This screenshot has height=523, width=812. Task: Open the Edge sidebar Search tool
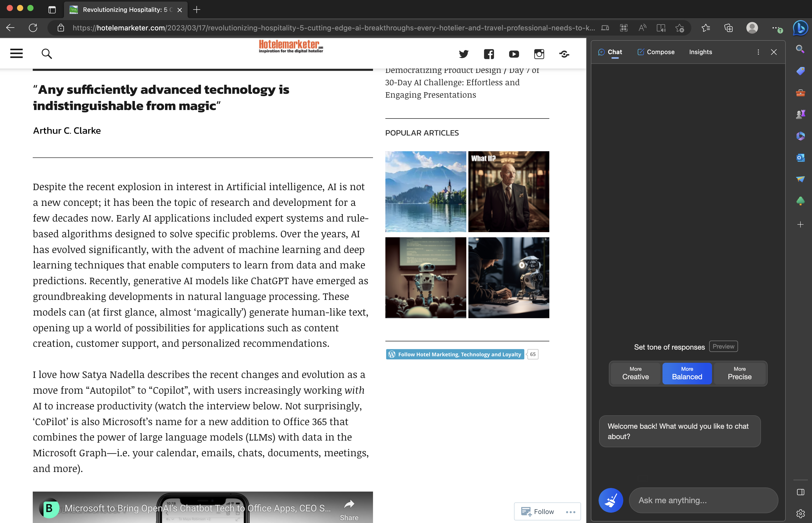click(800, 49)
